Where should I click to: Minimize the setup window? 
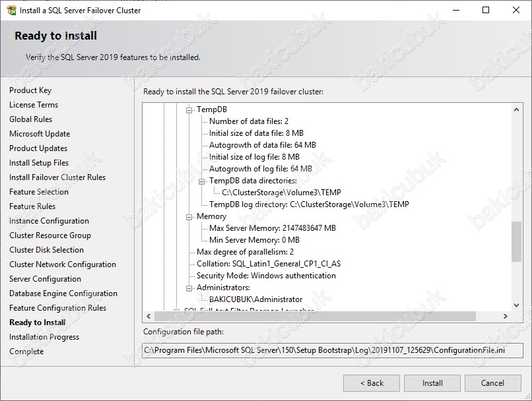[x=456, y=10]
